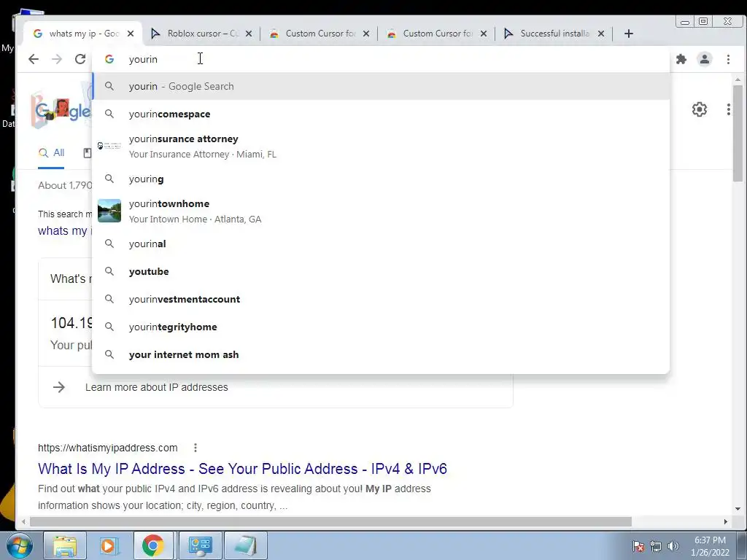Click the horizontal scrollbar thumb

click(x=330, y=522)
